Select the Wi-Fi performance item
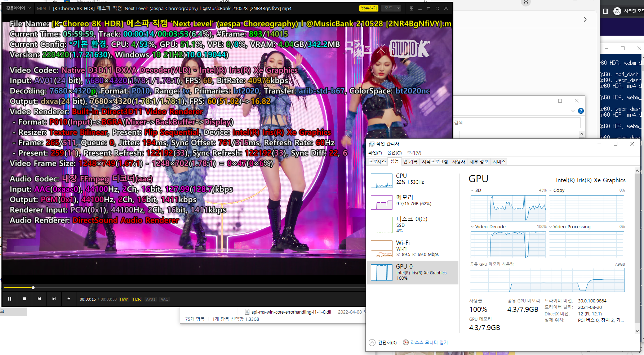 click(413, 248)
